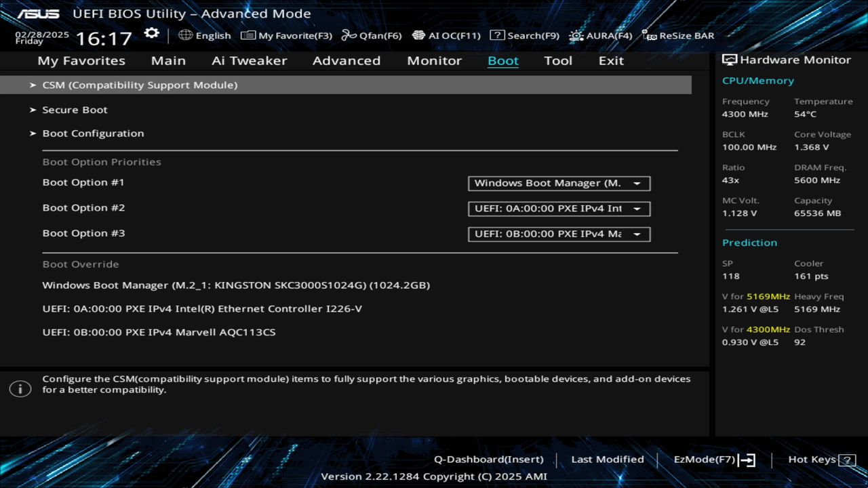The image size is (868, 488).
Task: Click SP value 118
Action: 731,277
